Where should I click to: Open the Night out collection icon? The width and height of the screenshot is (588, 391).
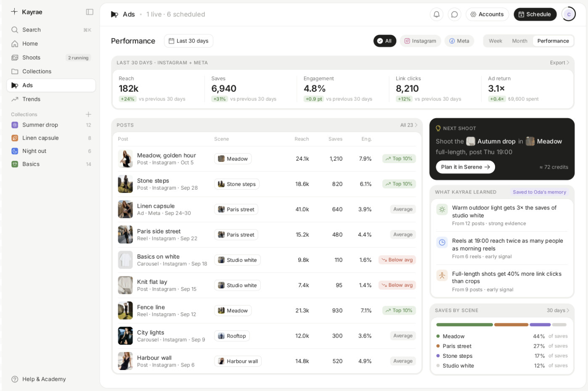click(15, 151)
